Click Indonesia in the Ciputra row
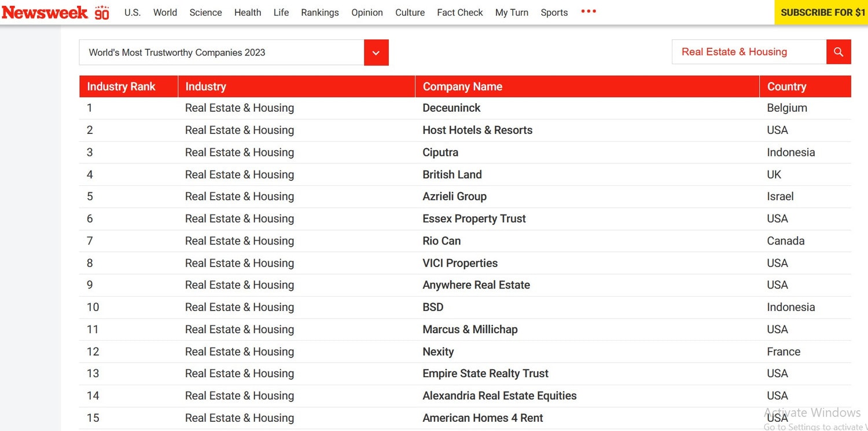The width and height of the screenshot is (868, 431). tap(790, 152)
